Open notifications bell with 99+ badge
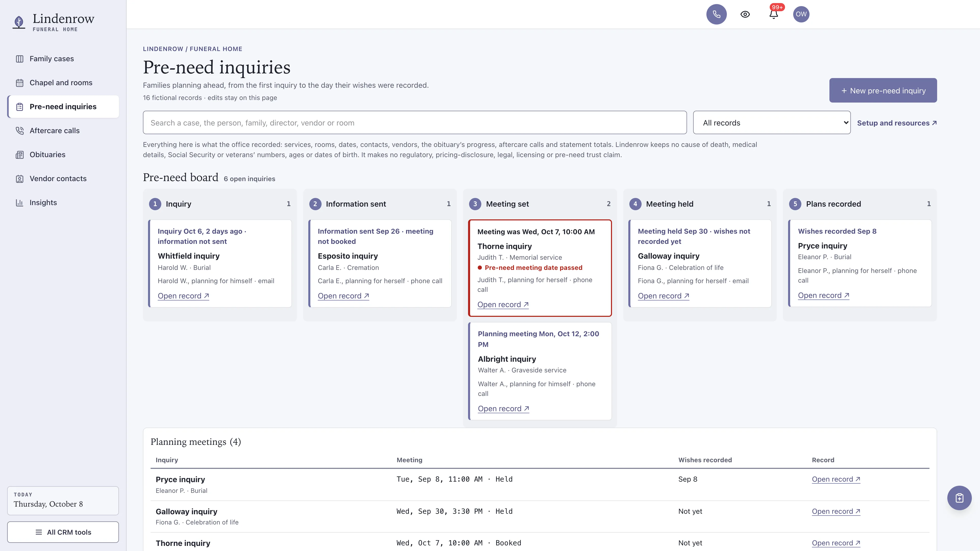Screen dimensions: 980x551 [774, 15]
